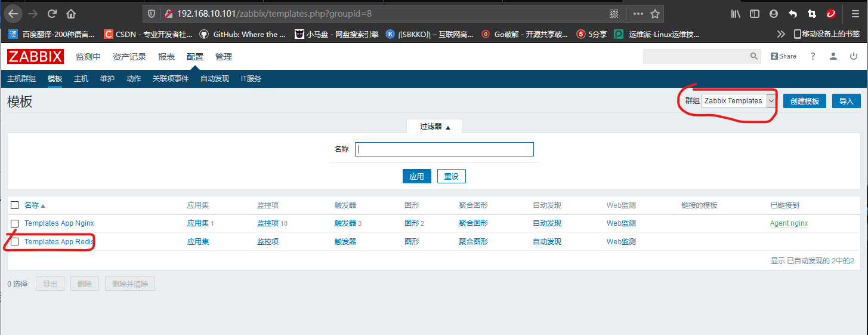
Task: Open the browser library icon
Action: point(736,13)
